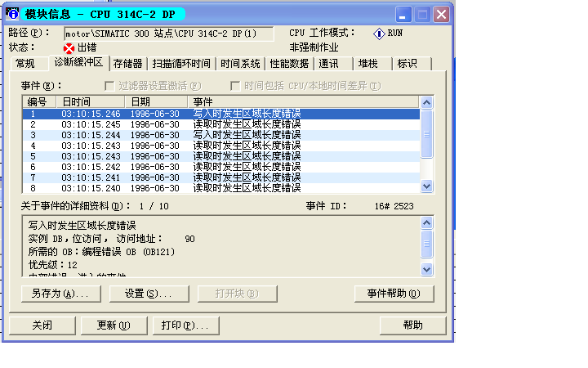Open the 扫描循环时间 tab
The width and height of the screenshot is (588, 368).
point(181,64)
